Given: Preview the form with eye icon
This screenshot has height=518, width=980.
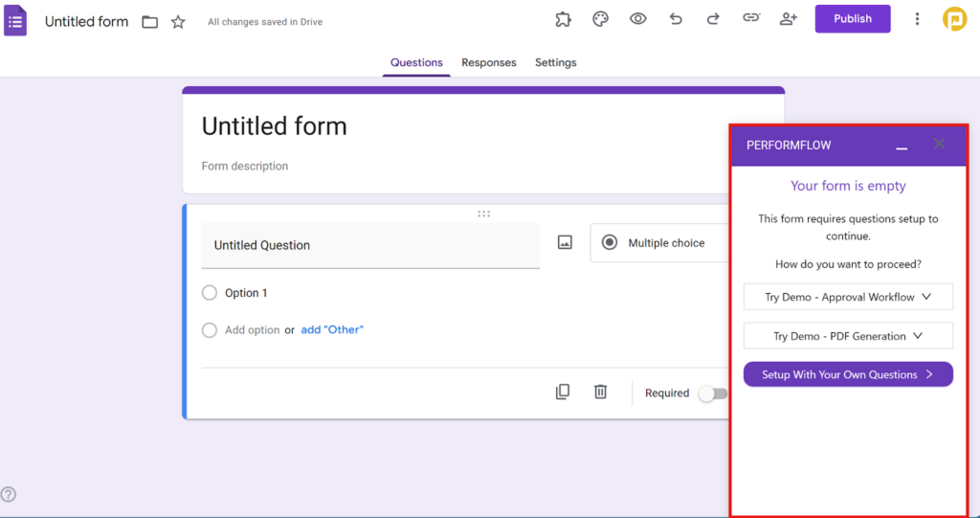Looking at the screenshot, I should coord(637,19).
